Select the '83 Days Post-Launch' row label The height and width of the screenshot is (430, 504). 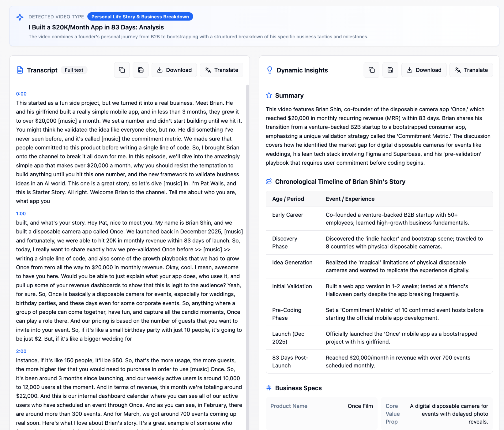click(290, 361)
